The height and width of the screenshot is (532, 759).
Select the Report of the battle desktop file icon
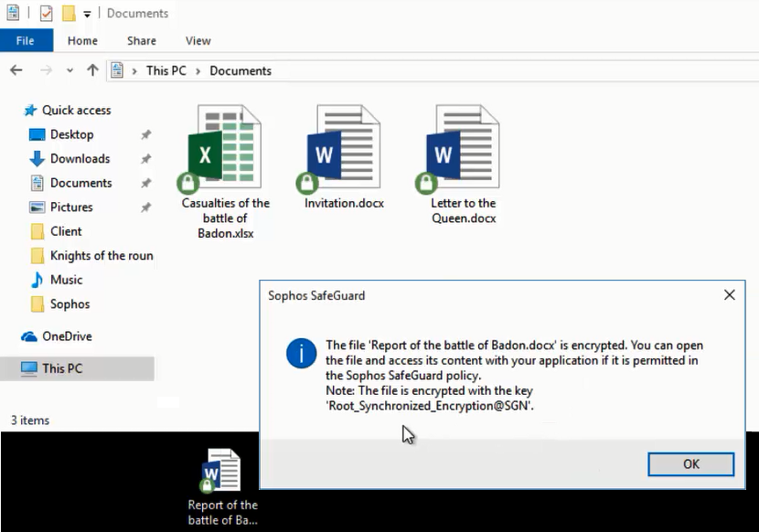(x=220, y=471)
